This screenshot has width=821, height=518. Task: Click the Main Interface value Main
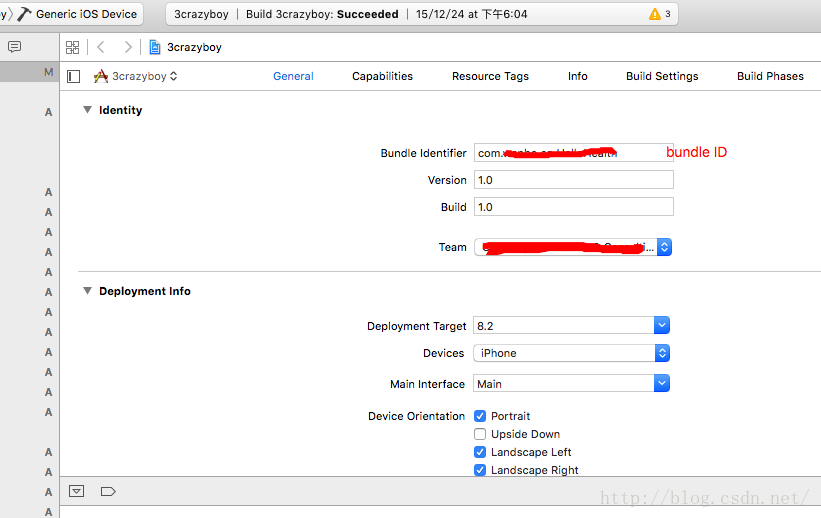click(x=489, y=384)
